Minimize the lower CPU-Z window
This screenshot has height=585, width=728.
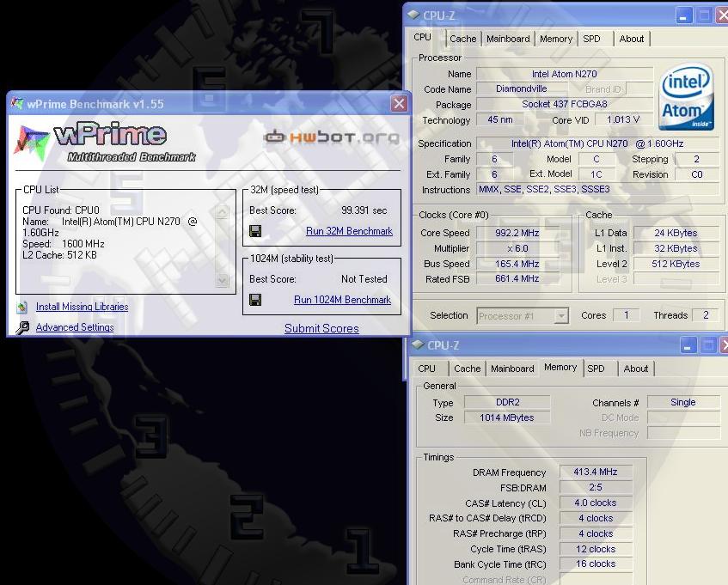coord(687,345)
